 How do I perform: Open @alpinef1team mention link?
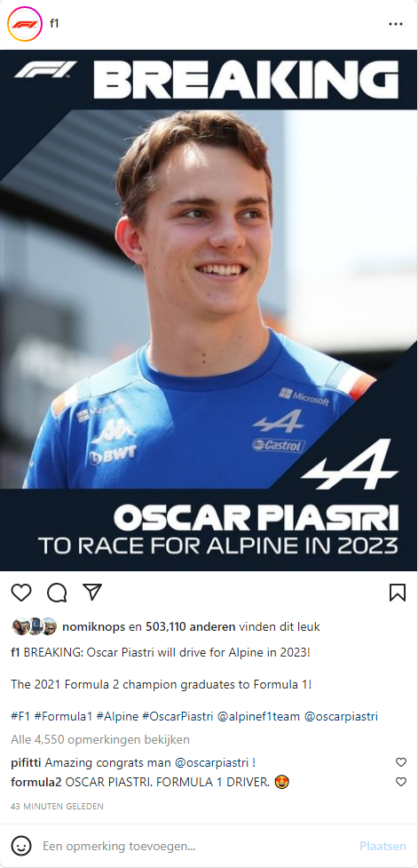pyautogui.click(x=259, y=716)
